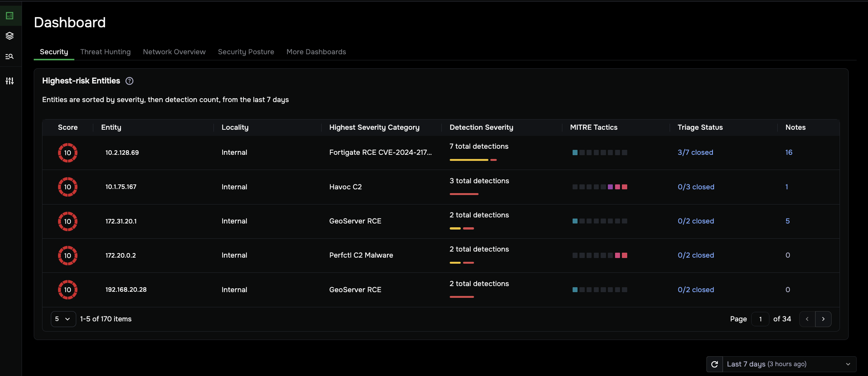The width and height of the screenshot is (868, 376).
Task: Open the Security Posture tab
Action: (246, 52)
